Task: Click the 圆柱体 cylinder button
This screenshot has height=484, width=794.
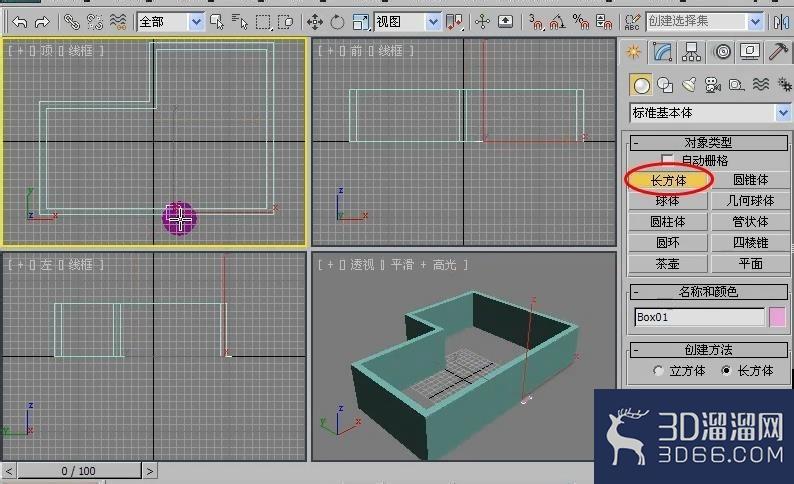Action: point(667,222)
